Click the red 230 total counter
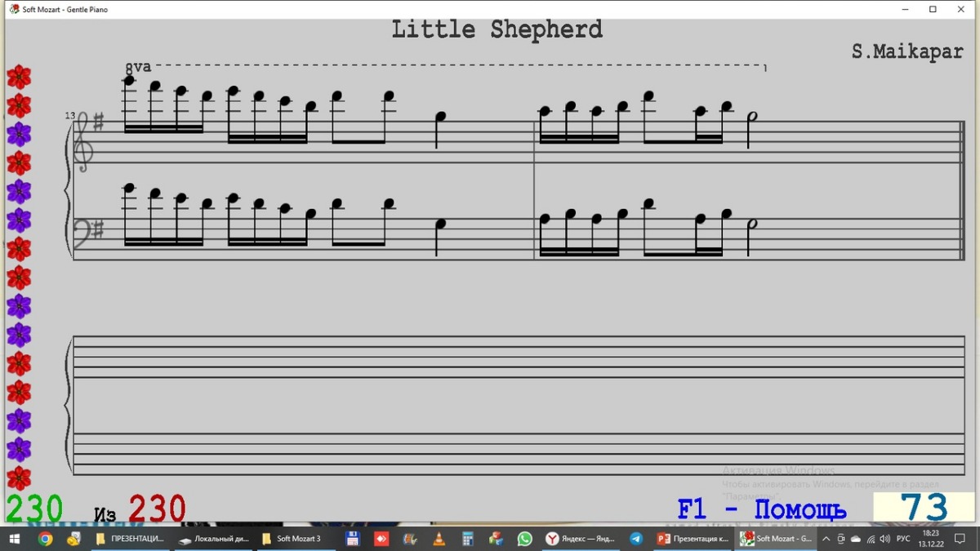This screenshot has width=980, height=551. click(x=157, y=509)
